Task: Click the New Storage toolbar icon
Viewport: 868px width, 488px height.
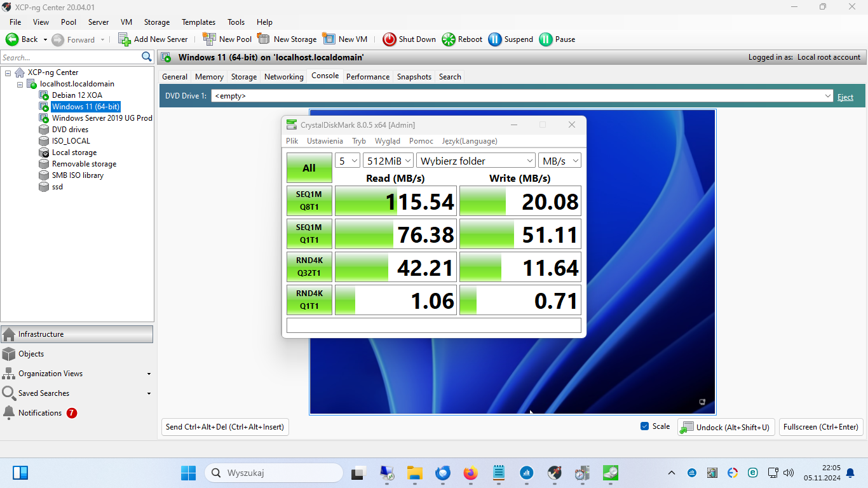Action: (x=263, y=39)
